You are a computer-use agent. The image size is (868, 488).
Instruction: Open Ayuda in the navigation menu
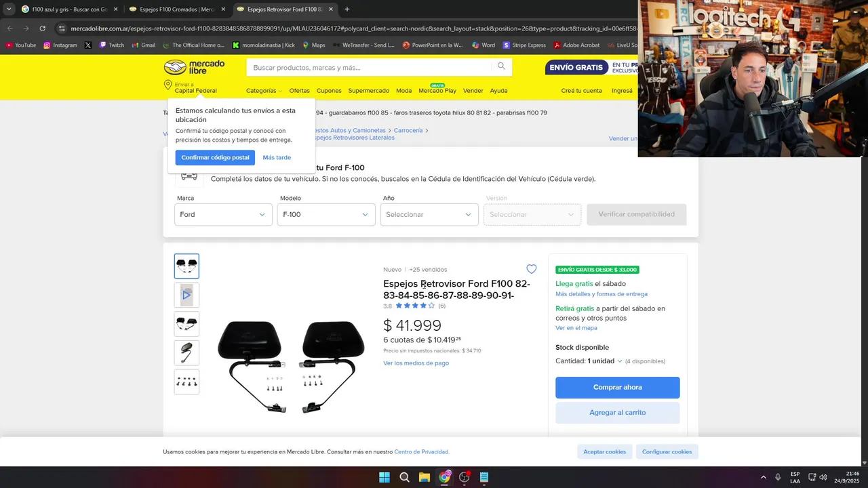click(x=498, y=91)
